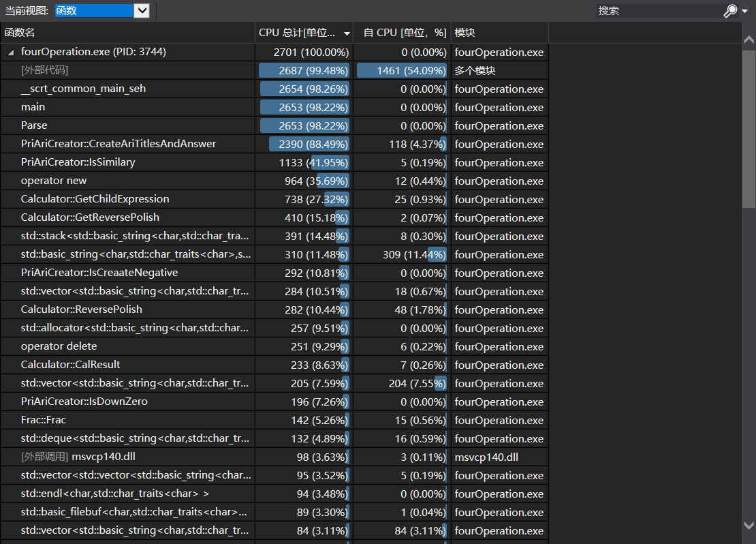Select PriAriCreator::IsDownZero row
This screenshot has height=544, width=756.
pos(274,402)
